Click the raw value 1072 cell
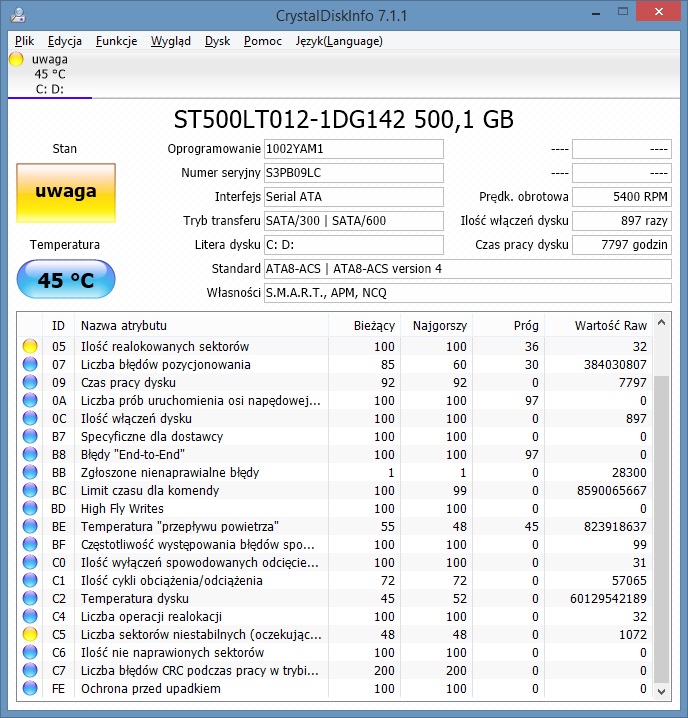The width and height of the screenshot is (688, 718). pos(598,634)
